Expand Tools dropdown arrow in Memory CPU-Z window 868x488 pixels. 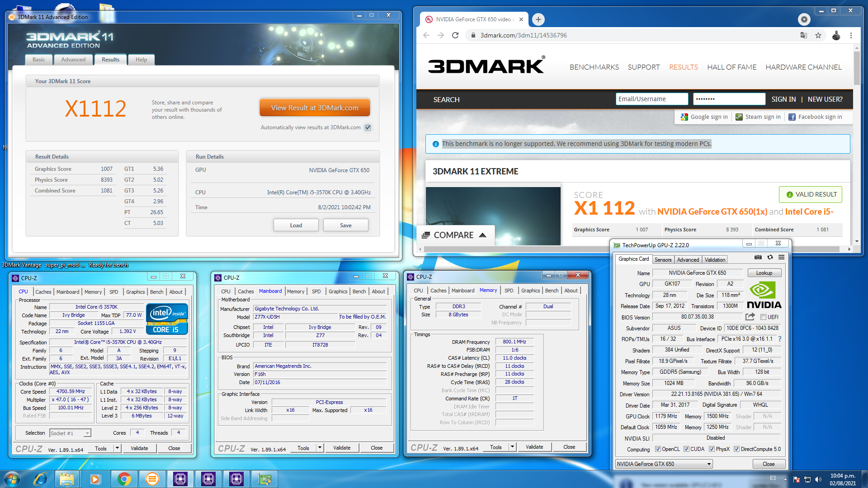click(x=512, y=447)
